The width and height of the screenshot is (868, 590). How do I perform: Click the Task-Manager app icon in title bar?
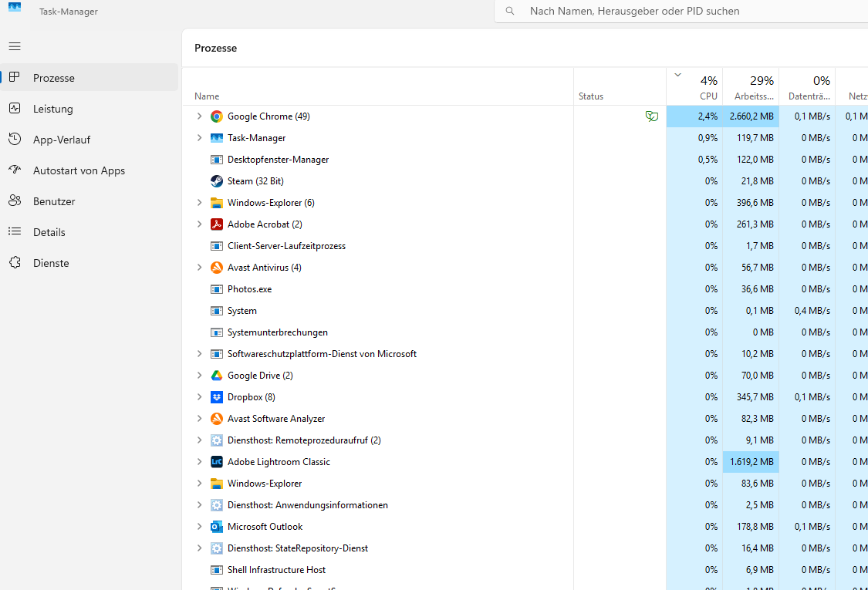click(x=15, y=7)
